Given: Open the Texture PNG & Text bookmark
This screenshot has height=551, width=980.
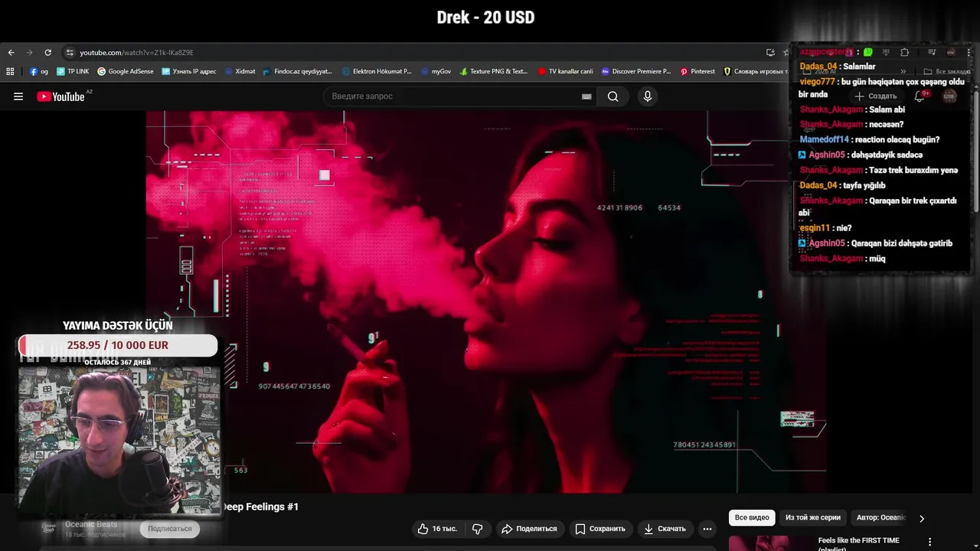Looking at the screenshot, I should (x=494, y=71).
